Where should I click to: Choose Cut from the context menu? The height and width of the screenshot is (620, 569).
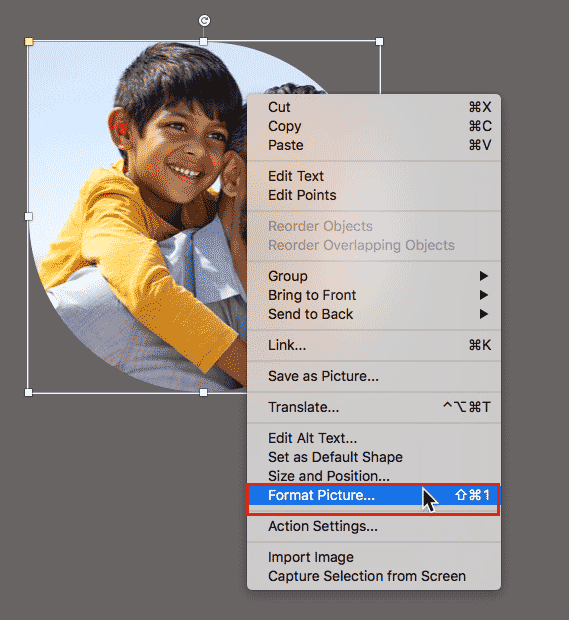pos(374,107)
